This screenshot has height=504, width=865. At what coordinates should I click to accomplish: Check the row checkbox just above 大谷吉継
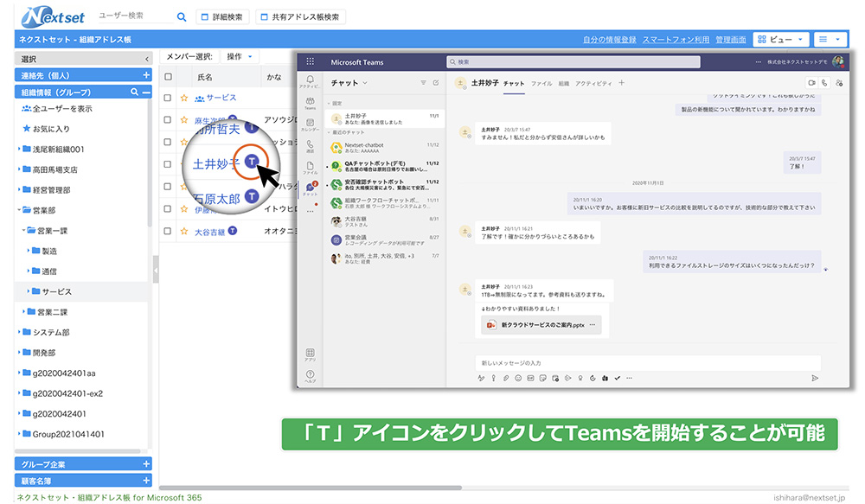tap(168, 209)
